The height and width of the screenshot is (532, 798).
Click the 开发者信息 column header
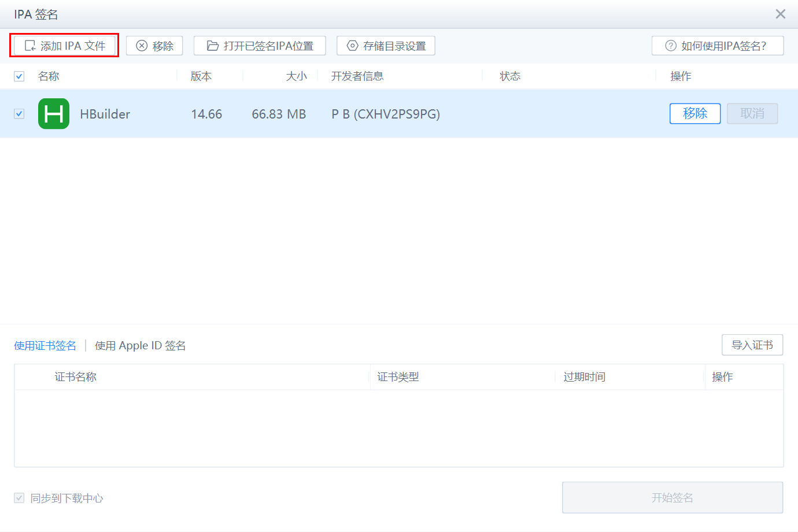tap(357, 76)
